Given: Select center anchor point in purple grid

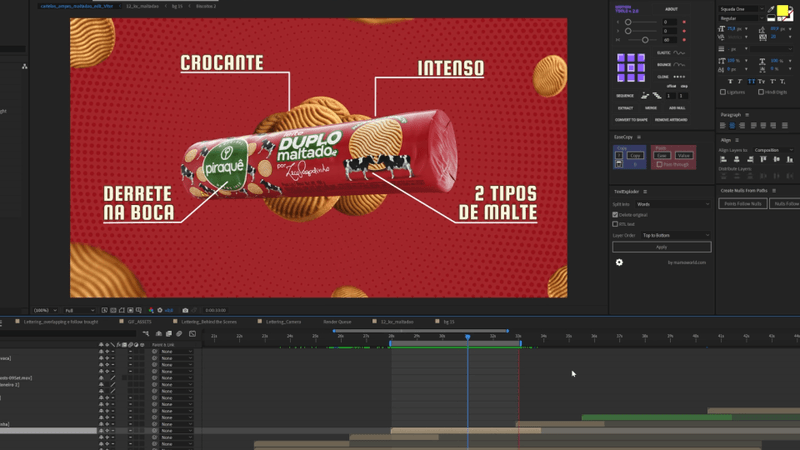Looking at the screenshot, I should pyautogui.click(x=631, y=67).
